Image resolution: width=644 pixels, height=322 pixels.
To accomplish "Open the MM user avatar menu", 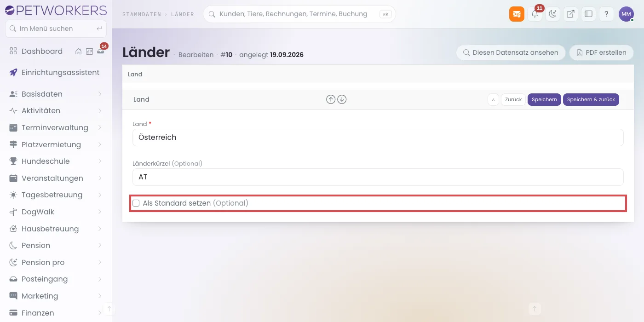I will 626,14.
